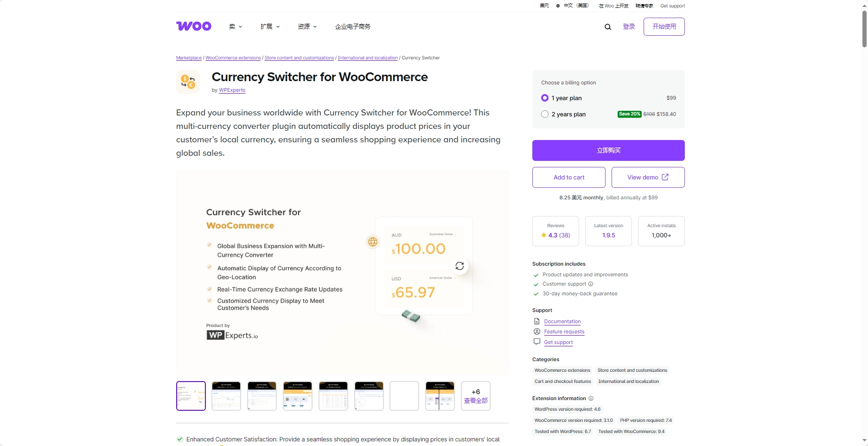This screenshot has width=868, height=446.
Task: Click the Customer support info icon
Action: (x=591, y=284)
